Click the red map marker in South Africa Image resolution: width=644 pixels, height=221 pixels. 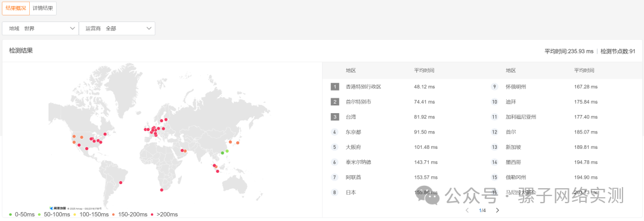coord(162,189)
